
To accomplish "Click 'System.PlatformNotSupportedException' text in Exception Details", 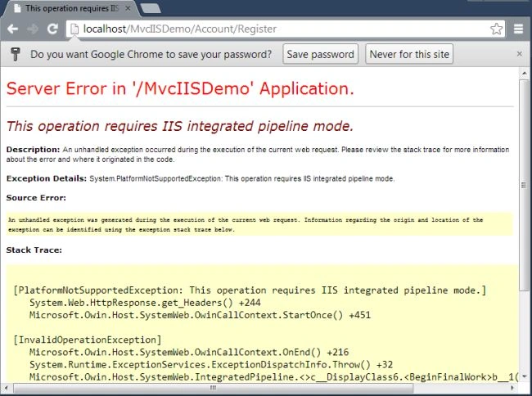I will 156,178.
